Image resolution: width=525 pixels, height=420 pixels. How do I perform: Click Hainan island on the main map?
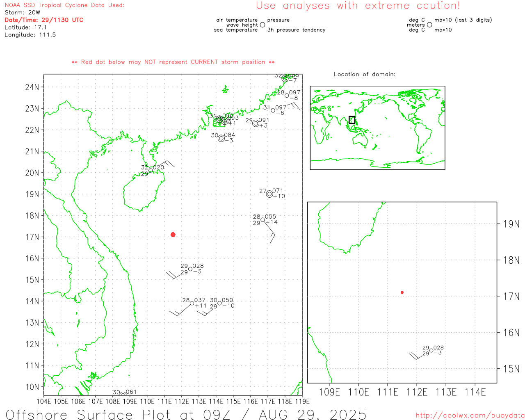point(144,191)
